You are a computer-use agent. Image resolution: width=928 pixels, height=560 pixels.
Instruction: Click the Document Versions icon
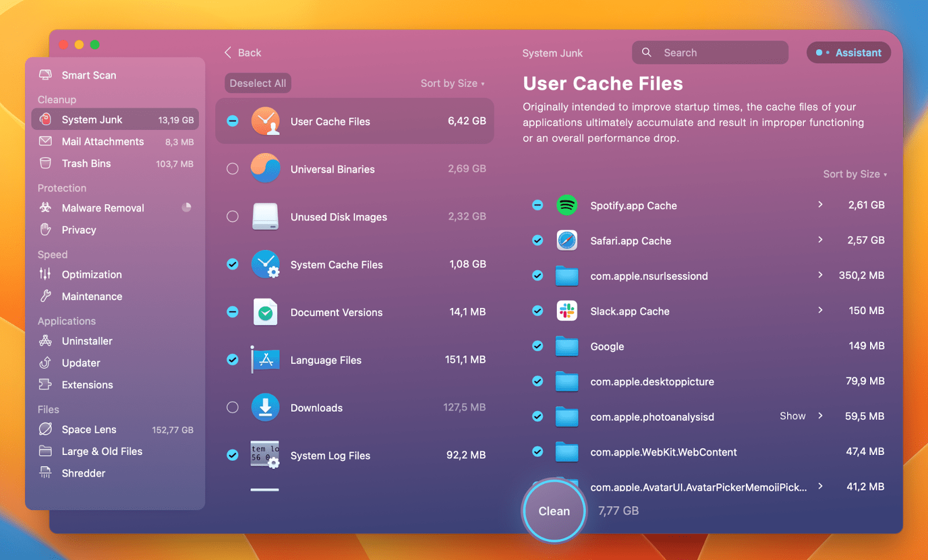pyautogui.click(x=266, y=312)
